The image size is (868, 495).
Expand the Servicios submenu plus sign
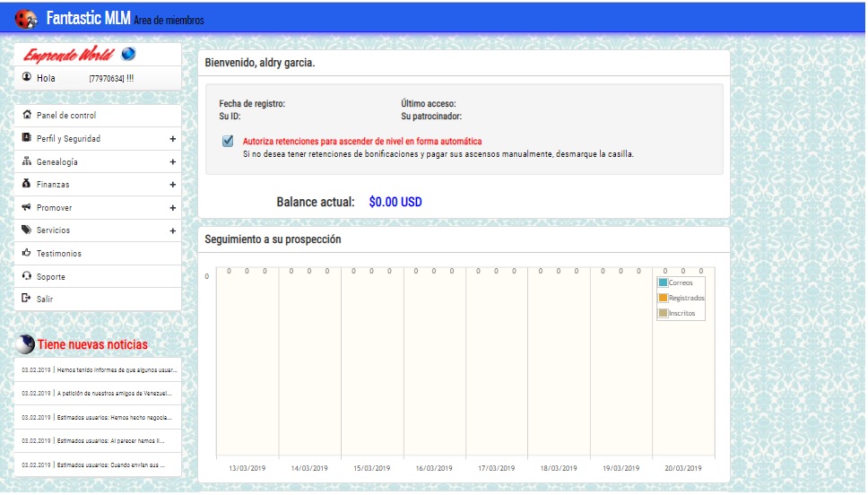coord(172,231)
